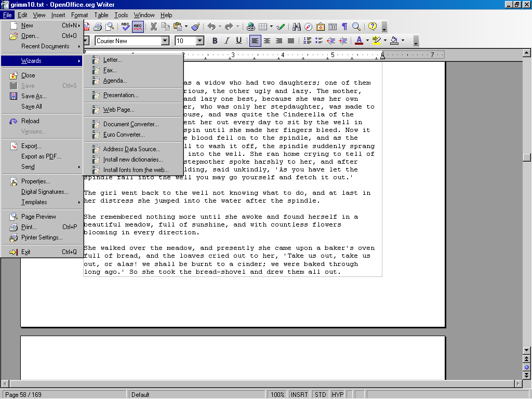The image size is (532, 399).
Task: Choose Letter... from the Wizards submenu
Action: (x=133, y=60)
